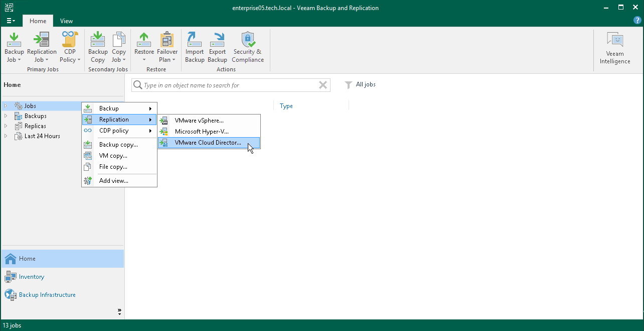The image size is (644, 331).
Task: Click the funnel filter icon
Action: coord(348,85)
